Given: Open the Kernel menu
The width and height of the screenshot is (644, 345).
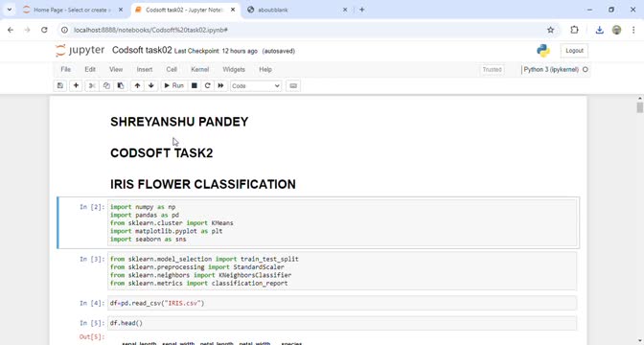Looking at the screenshot, I should click(x=200, y=69).
